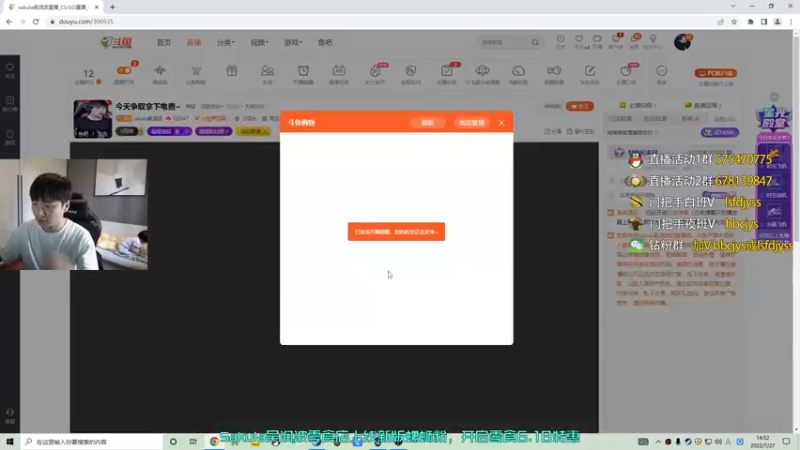Open the speedometer gauge toolbar icon
The width and height of the screenshot is (800, 450).
tap(518, 73)
